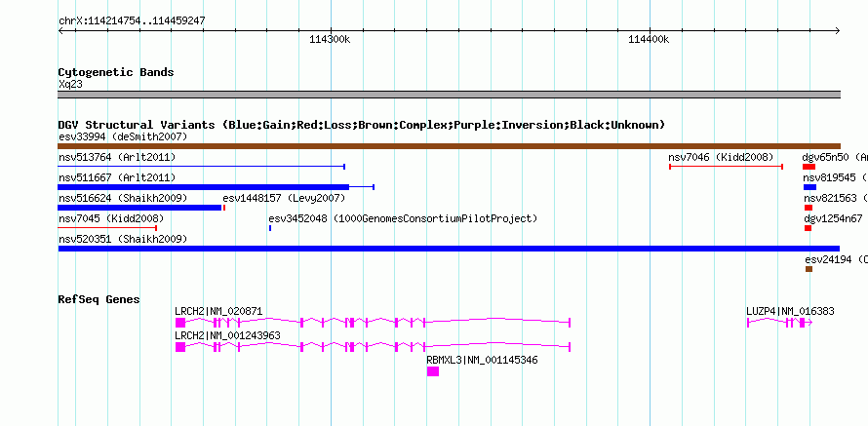Image resolution: width=868 pixels, height=426 pixels.
Task: Click the red dgv65n50 loss marker
Action: point(809,167)
